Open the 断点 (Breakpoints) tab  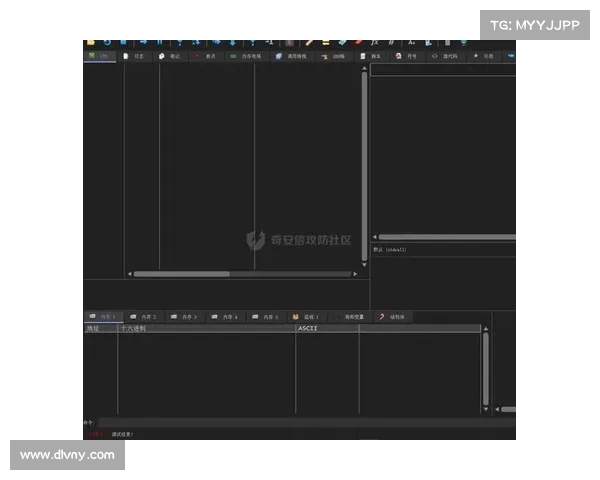pos(205,56)
